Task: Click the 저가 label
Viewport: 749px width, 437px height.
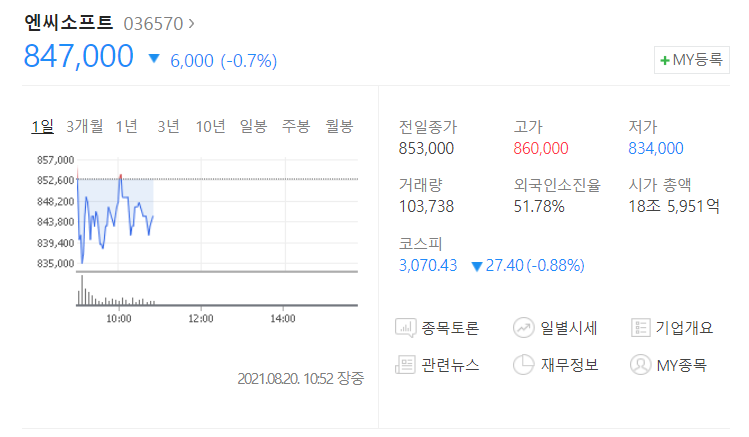Action: click(x=643, y=127)
